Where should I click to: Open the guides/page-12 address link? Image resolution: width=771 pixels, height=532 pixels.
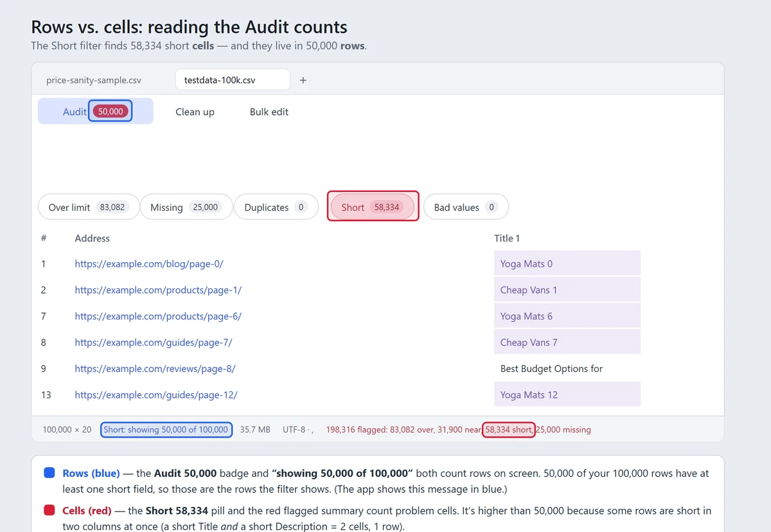point(156,395)
